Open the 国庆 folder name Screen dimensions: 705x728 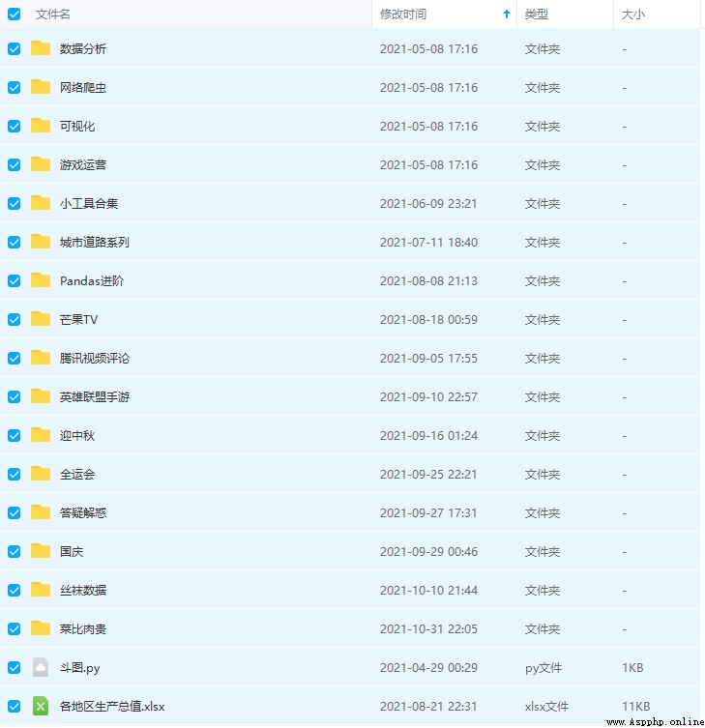coord(72,551)
